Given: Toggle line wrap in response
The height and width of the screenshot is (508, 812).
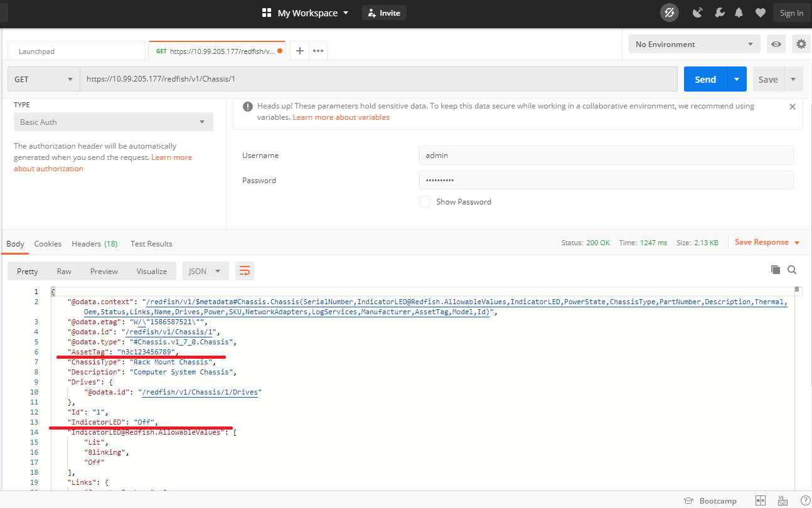Looking at the screenshot, I should pos(245,271).
